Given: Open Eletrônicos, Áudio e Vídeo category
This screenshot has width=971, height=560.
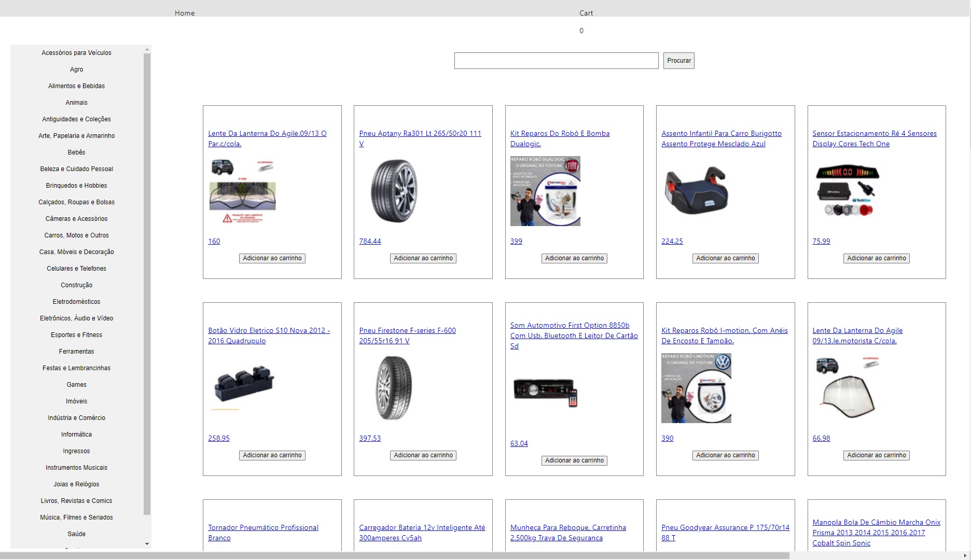Looking at the screenshot, I should [76, 318].
